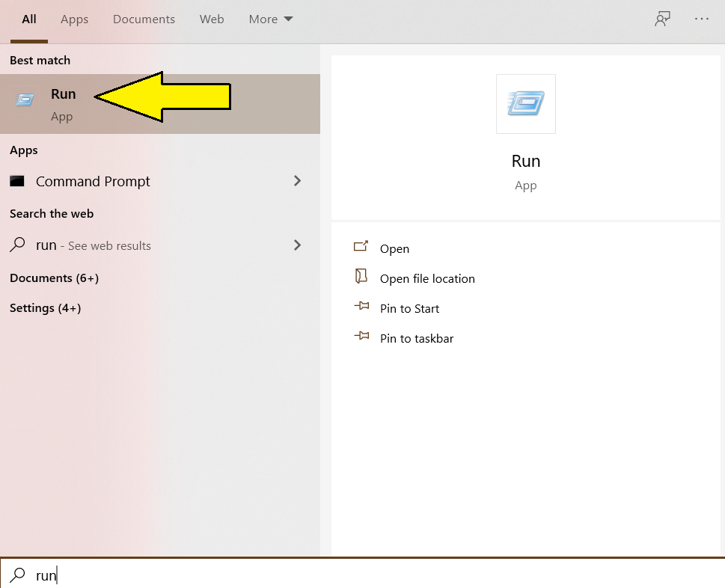Click Open in the Run preview pane

394,248
